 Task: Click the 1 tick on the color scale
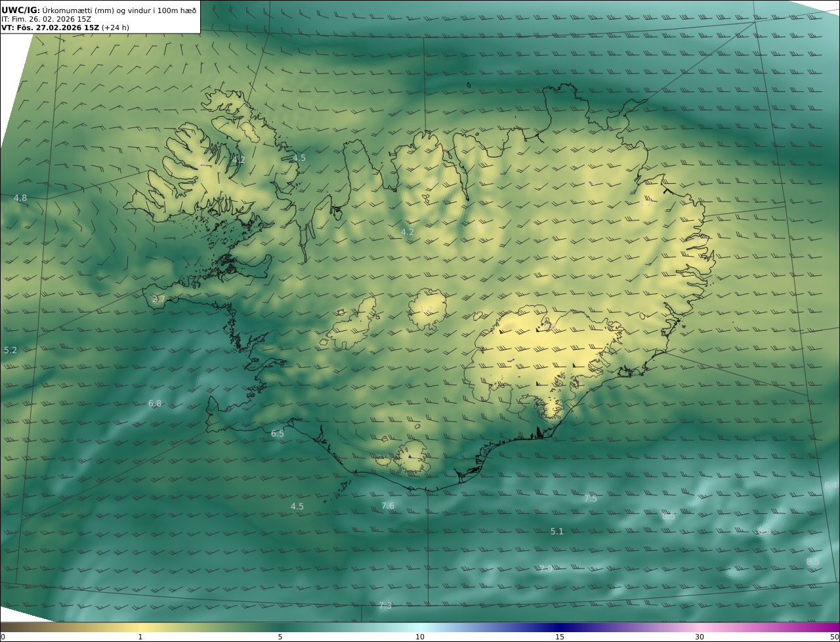pos(140,637)
